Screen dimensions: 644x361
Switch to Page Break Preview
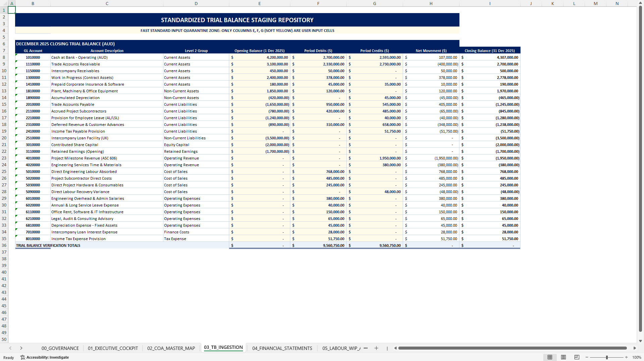[x=577, y=357]
